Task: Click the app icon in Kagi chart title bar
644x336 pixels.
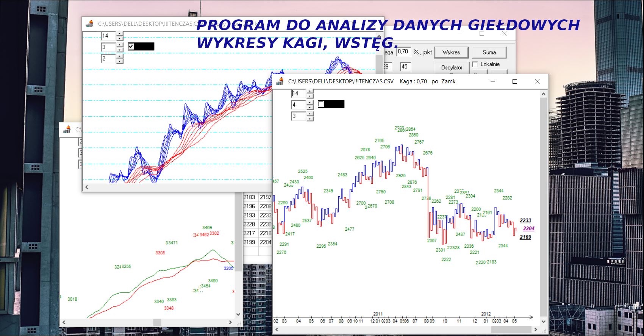Action: point(280,81)
